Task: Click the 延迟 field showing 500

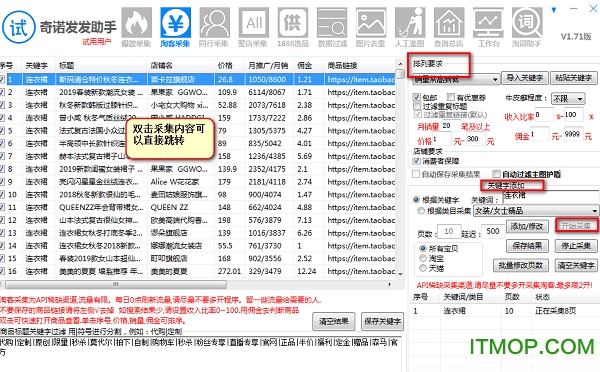Action: pyautogui.click(x=493, y=231)
